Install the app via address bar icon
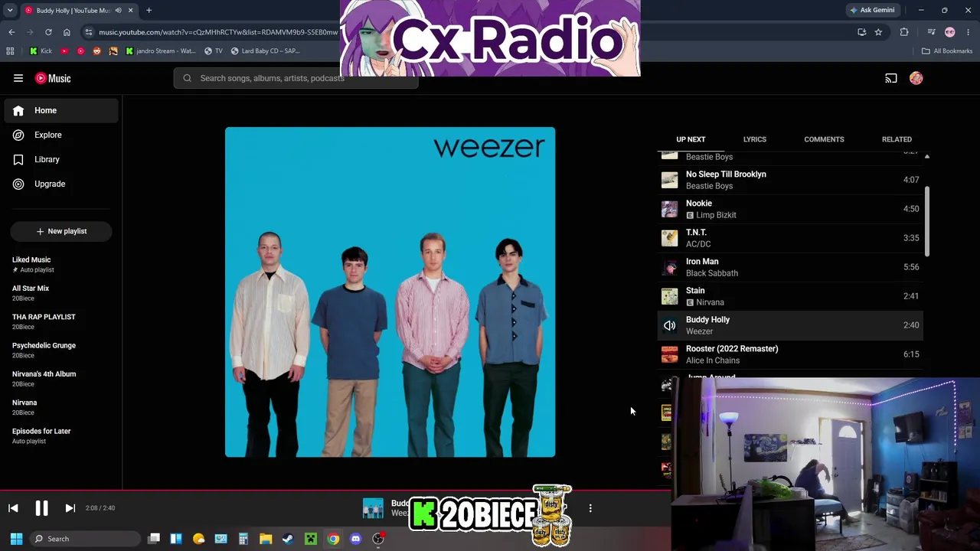This screenshot has width=980, height=551. point(862,32)
